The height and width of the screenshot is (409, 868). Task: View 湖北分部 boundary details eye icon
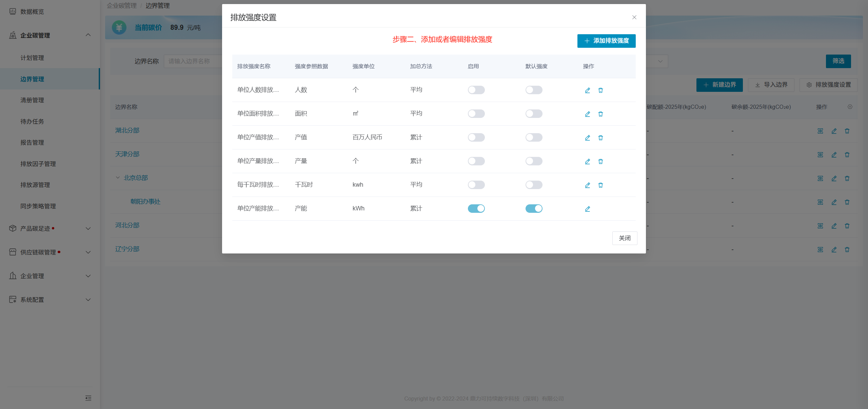[820, 131]
